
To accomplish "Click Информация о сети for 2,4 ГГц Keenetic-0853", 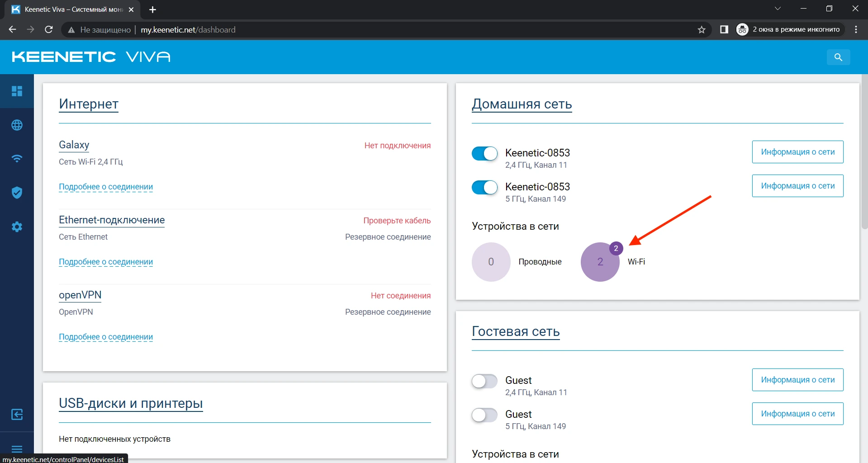I will [x=797, y=152].
